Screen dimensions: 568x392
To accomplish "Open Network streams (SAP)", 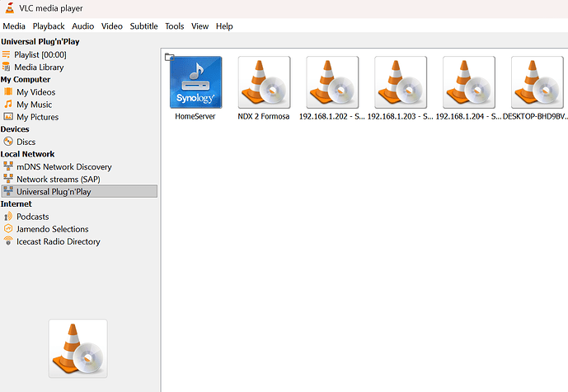I will [x=59, y=180].
